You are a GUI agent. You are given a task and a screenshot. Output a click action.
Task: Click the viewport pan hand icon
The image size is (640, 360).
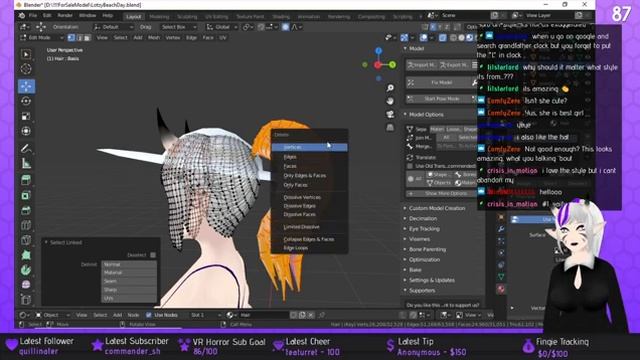[390, 101]
